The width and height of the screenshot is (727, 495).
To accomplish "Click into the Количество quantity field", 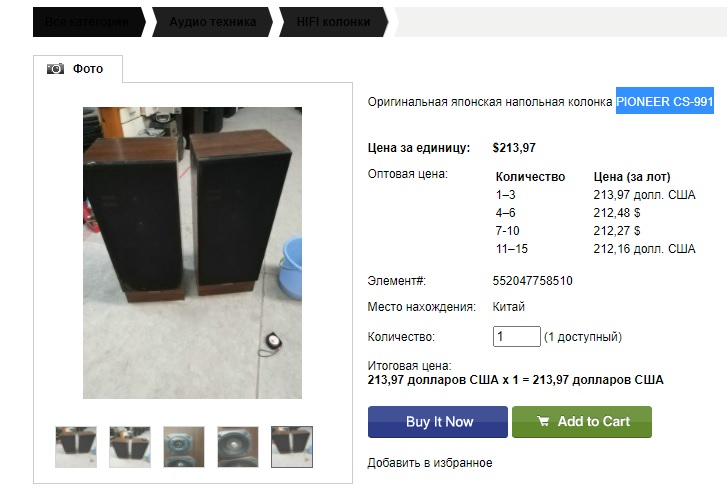I will tap(517, 336).
